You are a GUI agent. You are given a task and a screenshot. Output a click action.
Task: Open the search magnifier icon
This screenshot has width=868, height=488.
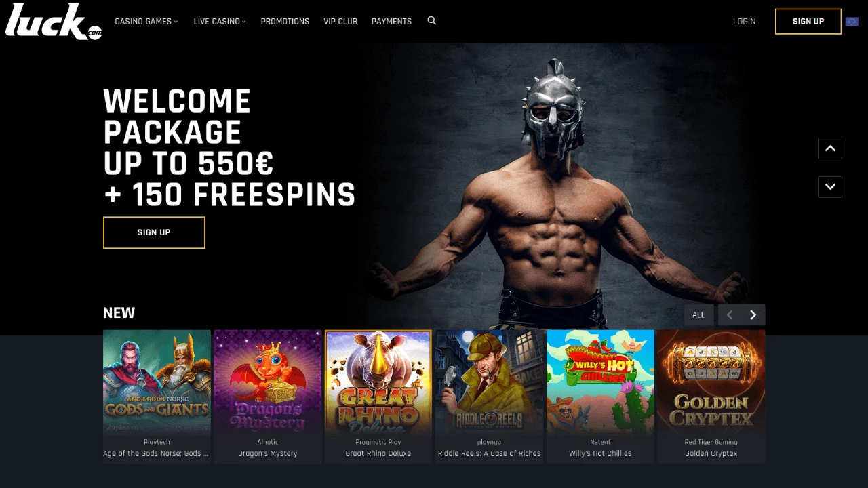tap(431, 21)
